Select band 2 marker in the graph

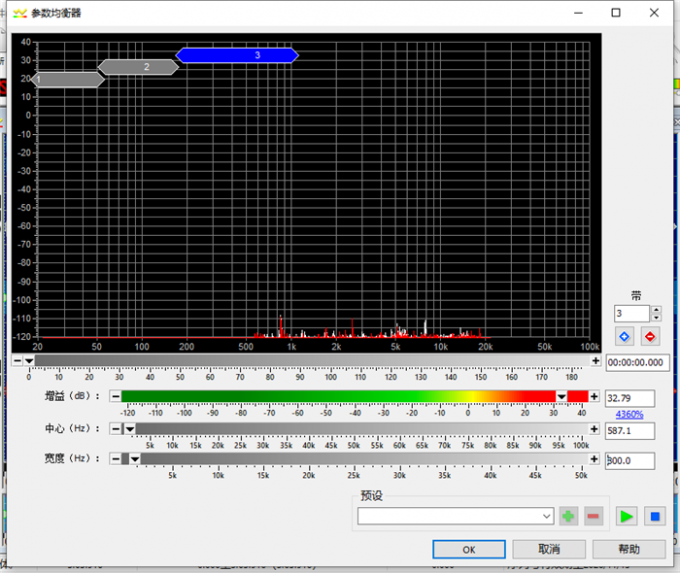click(138, 67)
